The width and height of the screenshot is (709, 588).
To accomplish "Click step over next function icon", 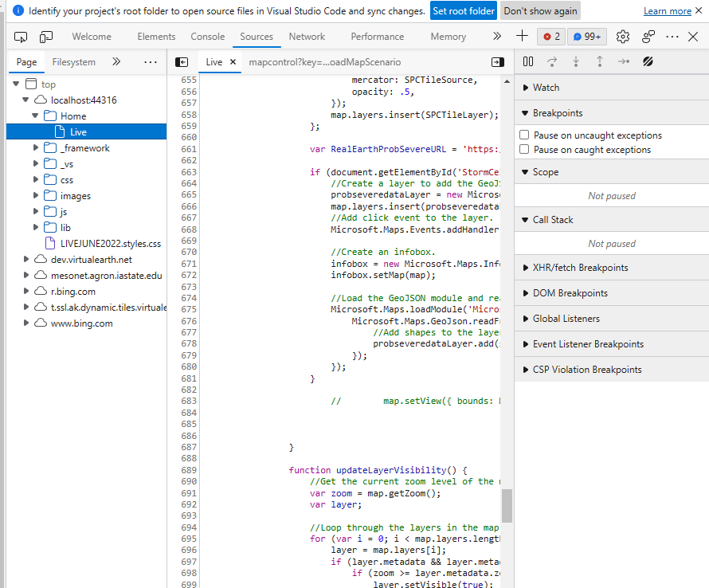I will point(552,61).
